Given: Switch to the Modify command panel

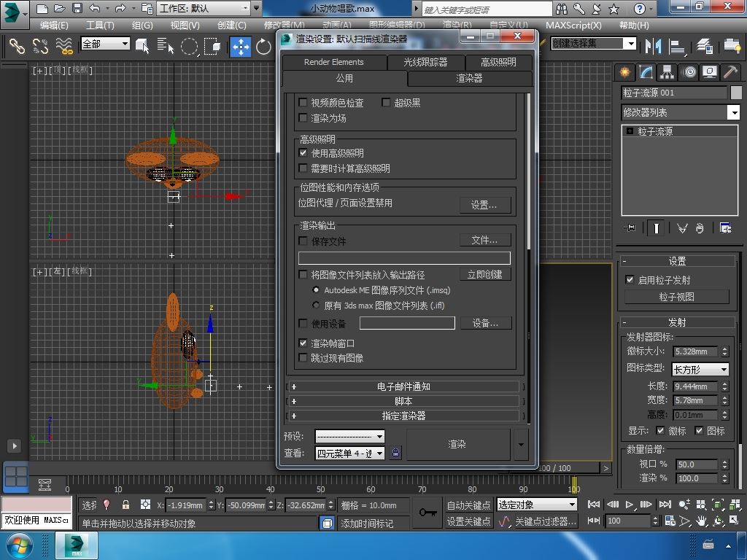Looking at the screenshot, I should [x=646, y=72].
